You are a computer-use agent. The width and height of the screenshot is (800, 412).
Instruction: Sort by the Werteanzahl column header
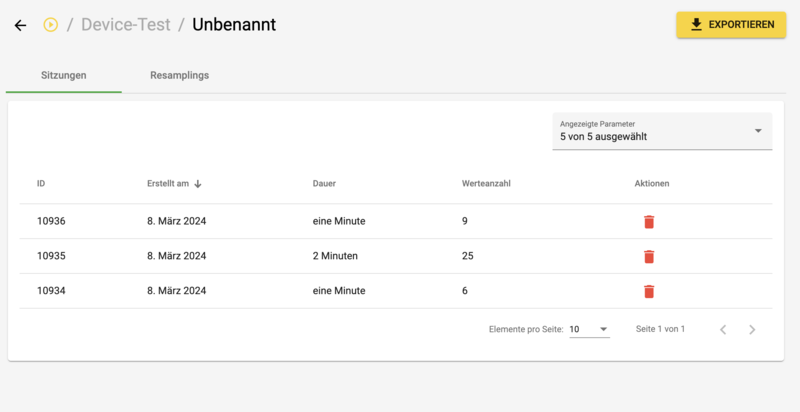pos(486,184)
